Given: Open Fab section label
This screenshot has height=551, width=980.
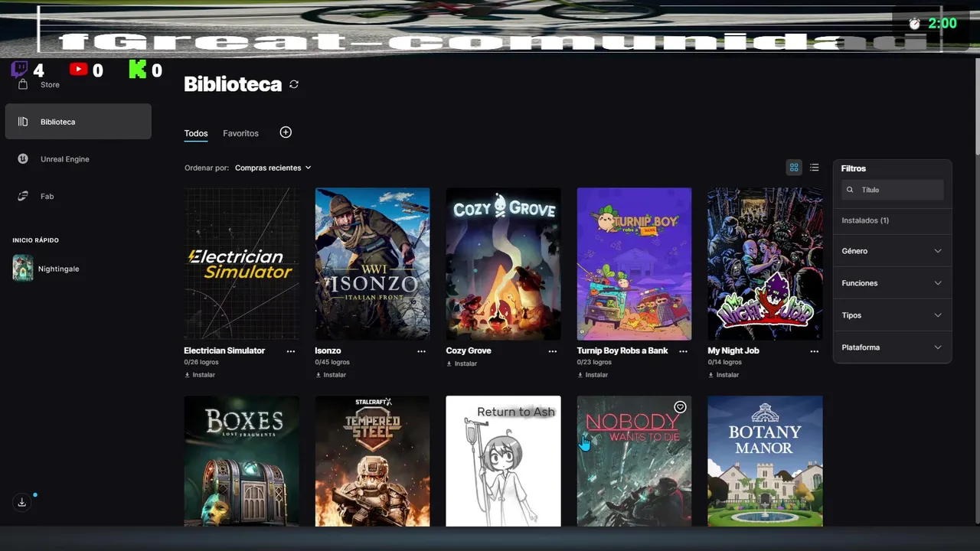Looking at the screenshot, I should tap(47, 197).
